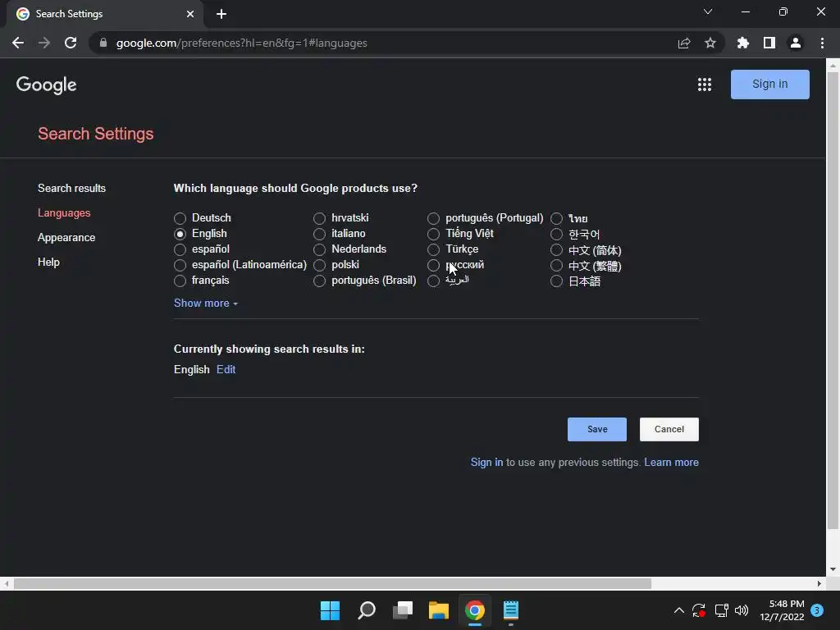Select hrvatski radio button
This screenshot has height=630, width=840.
[319, 218]
